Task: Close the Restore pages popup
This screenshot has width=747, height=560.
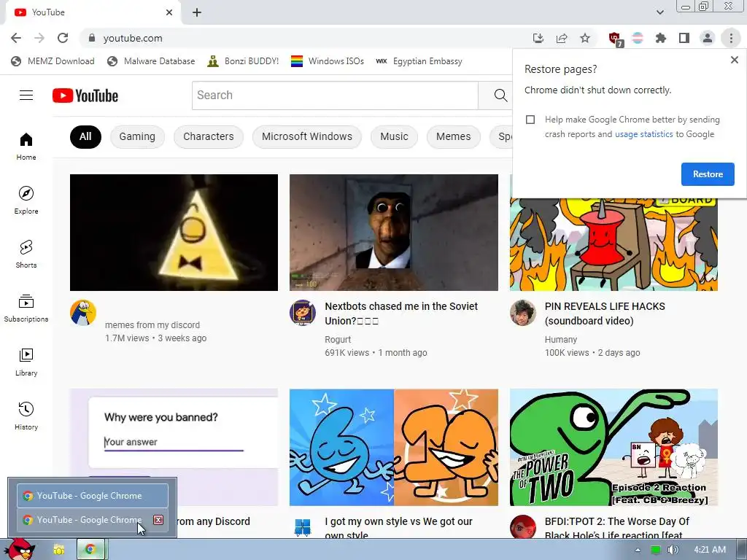Action: tap(734, 60)
